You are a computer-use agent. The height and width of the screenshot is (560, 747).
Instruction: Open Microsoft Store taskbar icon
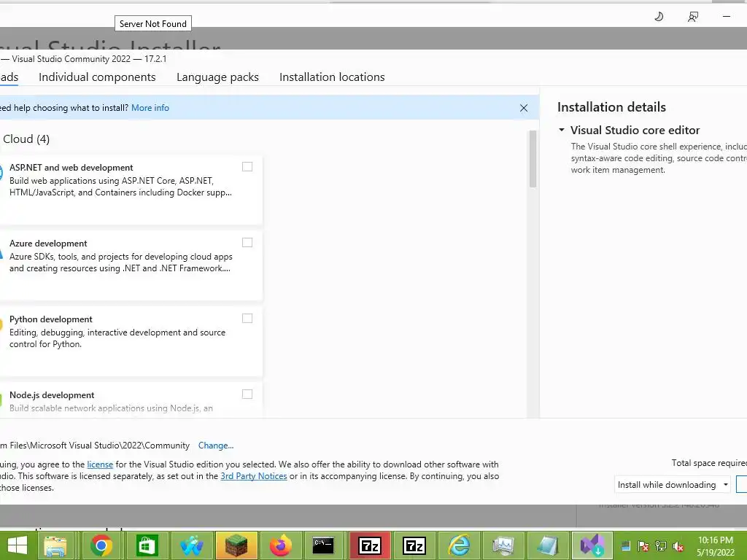click(146, 545)
